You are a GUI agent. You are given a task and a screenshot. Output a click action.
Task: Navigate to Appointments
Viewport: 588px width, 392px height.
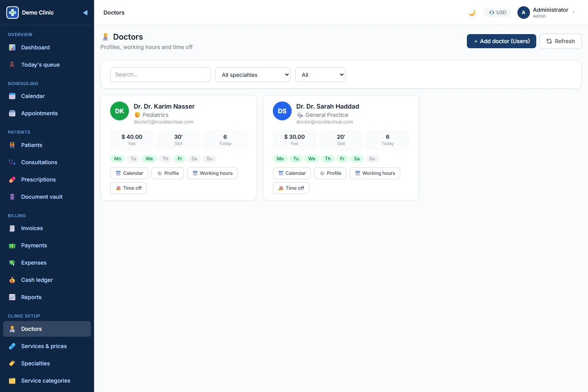pyautogui.click(x=47, y=113)
